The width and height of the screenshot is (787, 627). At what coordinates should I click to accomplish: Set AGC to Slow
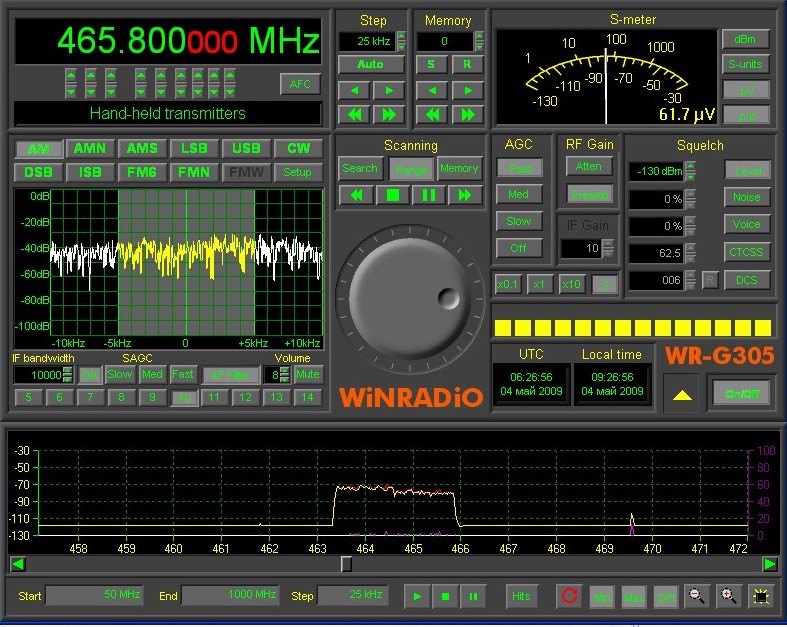[519, 221]
